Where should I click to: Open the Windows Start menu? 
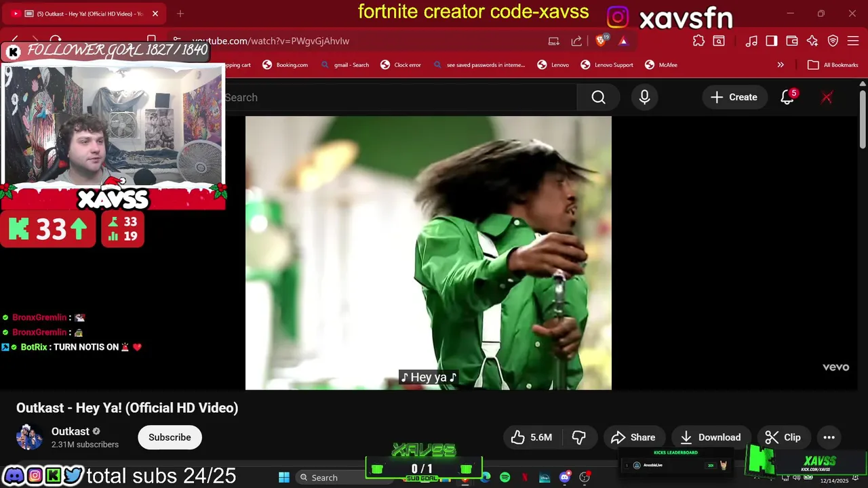[284, 477]
